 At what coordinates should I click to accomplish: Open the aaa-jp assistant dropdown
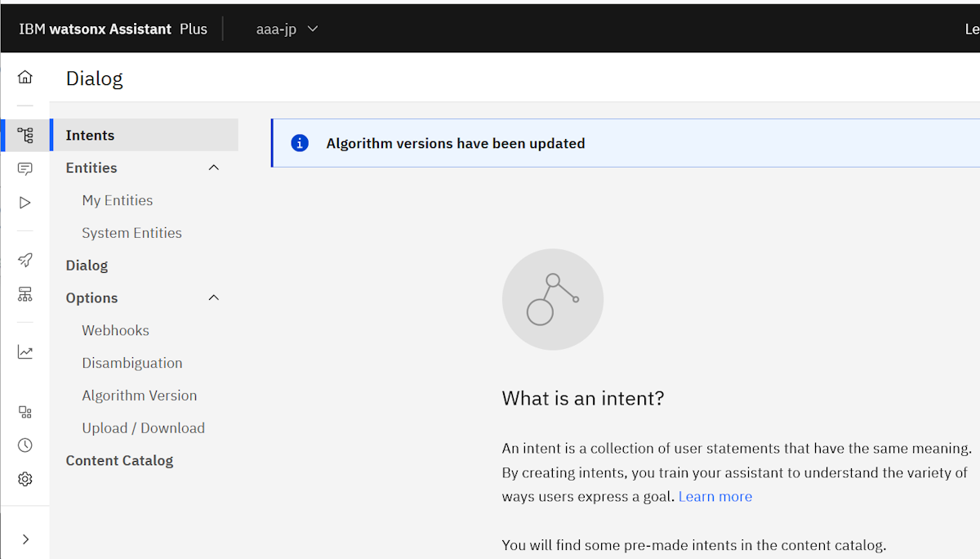287,29
